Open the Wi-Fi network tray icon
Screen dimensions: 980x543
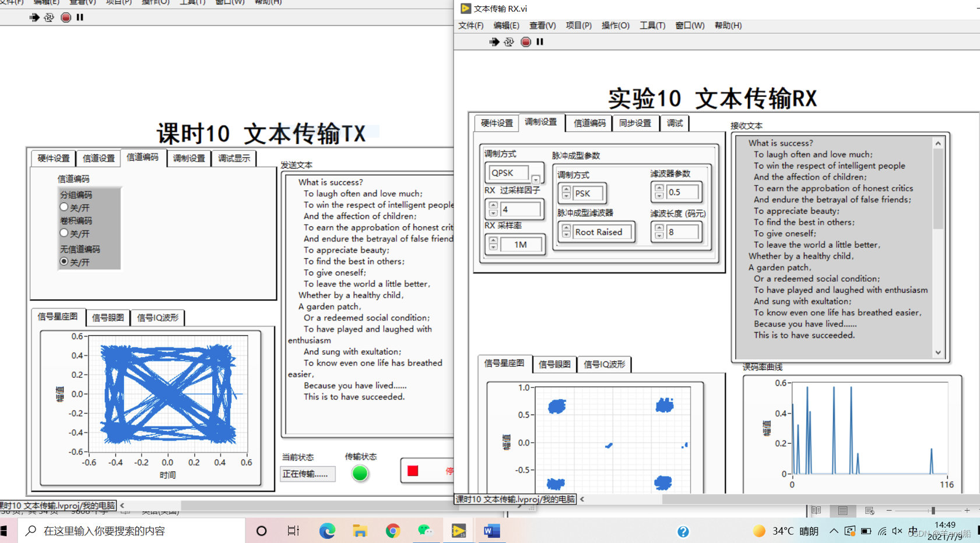(882, 531)
